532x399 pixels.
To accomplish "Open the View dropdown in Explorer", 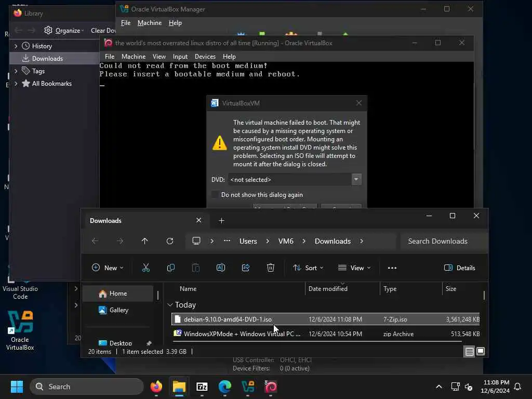I will point(354,268).
